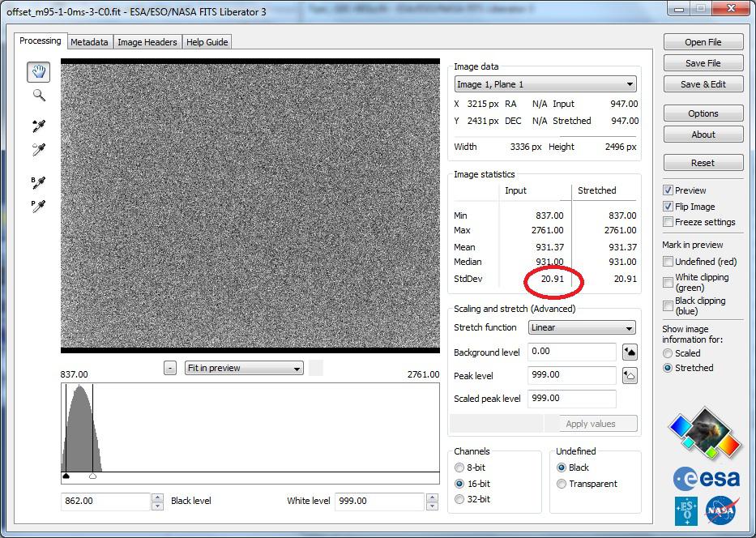
Task: Toggle the Preview checkbox
Action: tap(668, 190)
